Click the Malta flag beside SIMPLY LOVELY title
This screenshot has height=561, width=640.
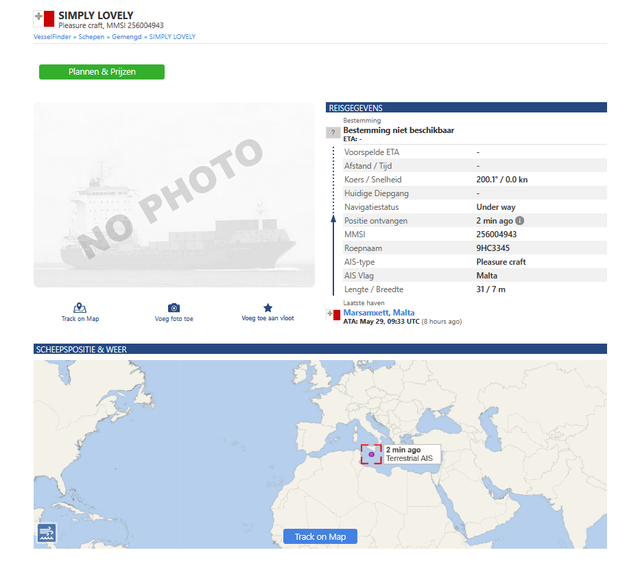pyautogui.click(x=44, y=19)
